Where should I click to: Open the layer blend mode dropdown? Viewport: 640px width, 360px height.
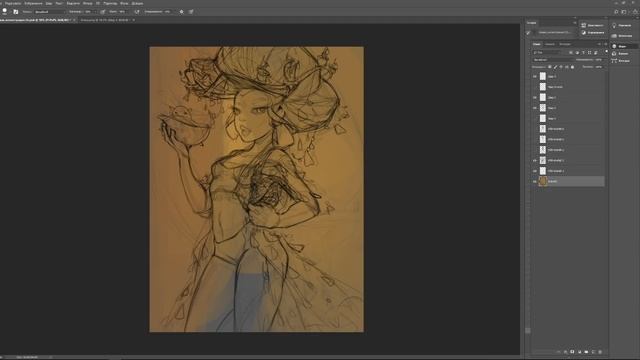click(552, 60)
